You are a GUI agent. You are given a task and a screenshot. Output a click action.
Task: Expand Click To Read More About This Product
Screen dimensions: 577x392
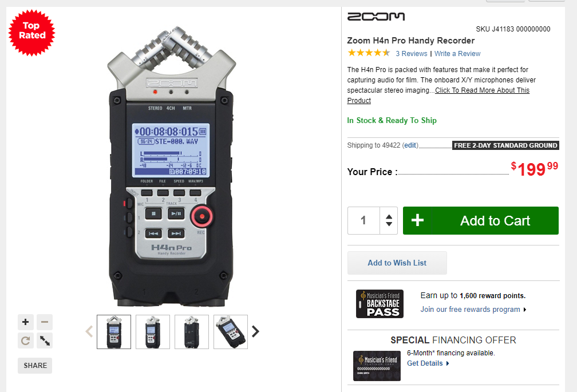(438, 95)
